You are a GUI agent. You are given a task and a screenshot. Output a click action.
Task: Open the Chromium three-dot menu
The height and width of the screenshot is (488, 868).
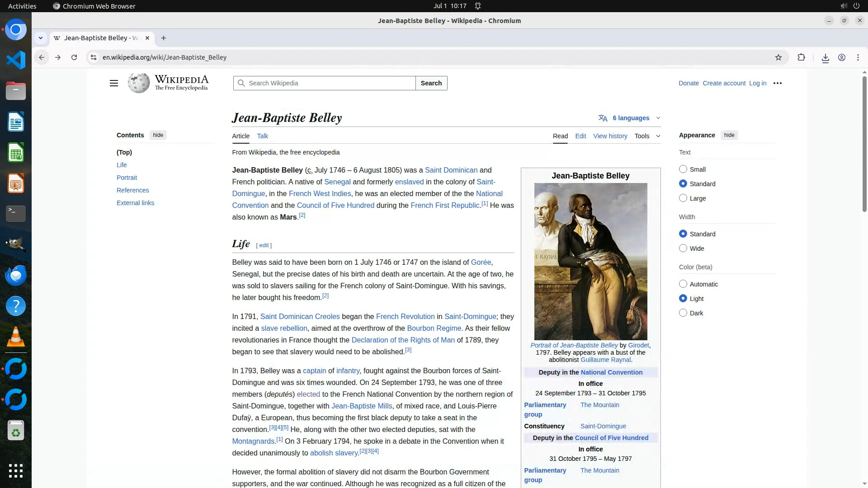858,57
